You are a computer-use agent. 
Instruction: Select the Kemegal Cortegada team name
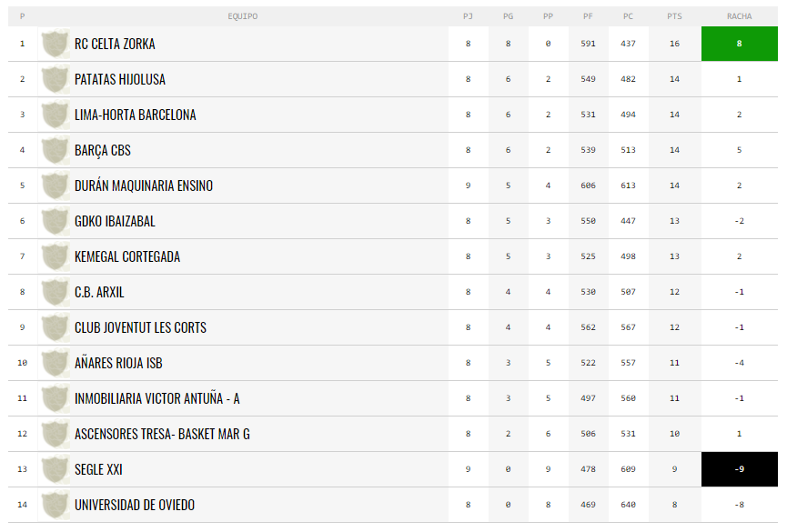click(127, 256)
